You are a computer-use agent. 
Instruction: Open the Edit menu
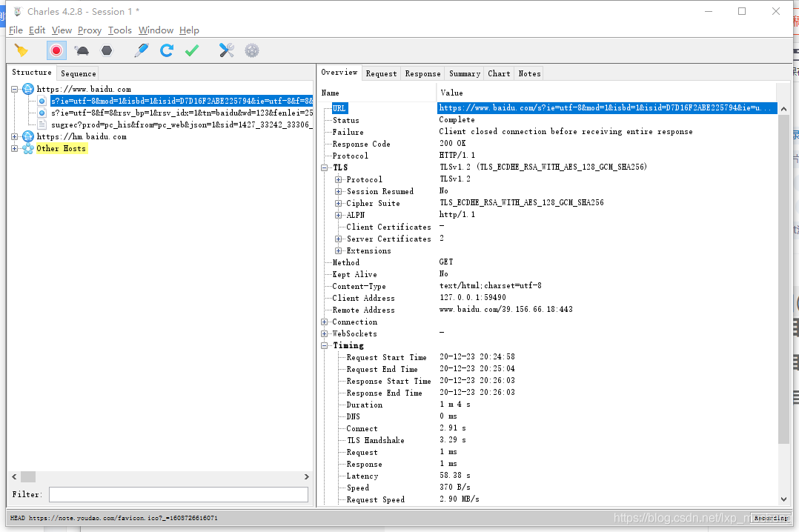(x=37, y=30)
